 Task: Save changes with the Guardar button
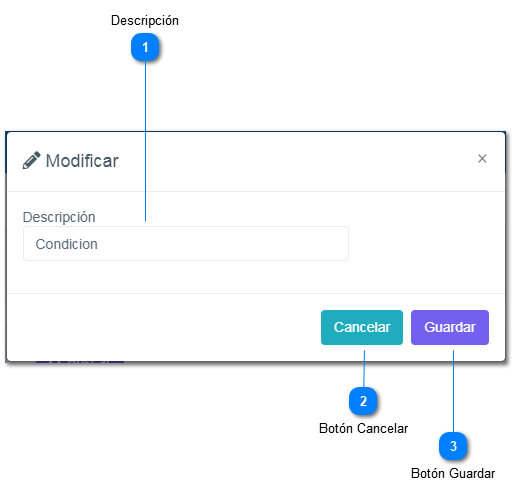450,327
